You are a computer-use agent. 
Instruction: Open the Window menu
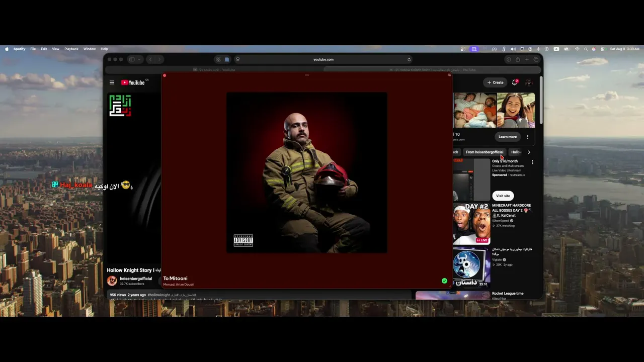(x=90, y=49)
